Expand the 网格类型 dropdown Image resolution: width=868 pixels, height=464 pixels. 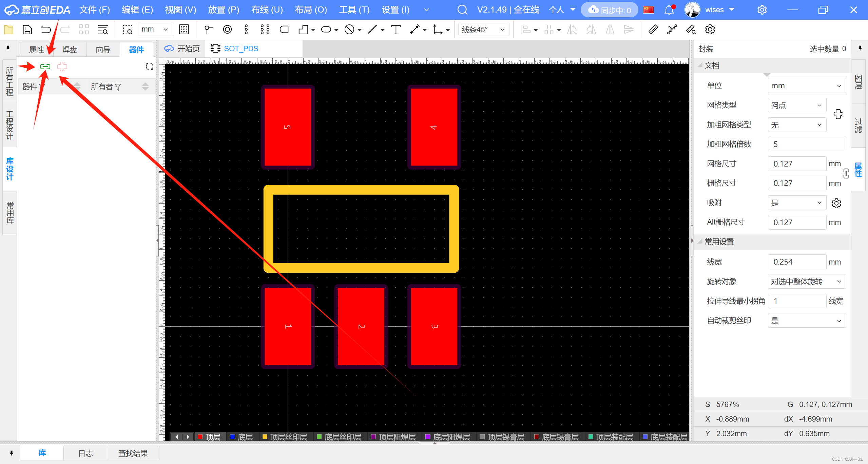[796, 105]
